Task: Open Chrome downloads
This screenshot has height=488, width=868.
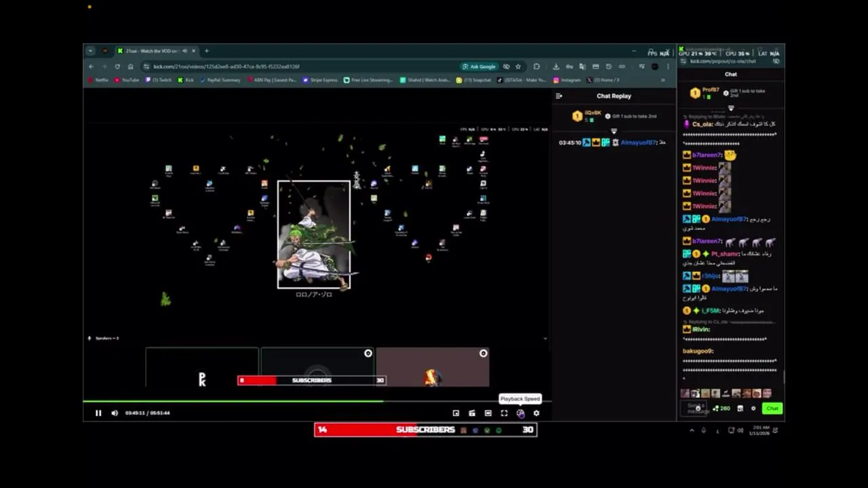Action: pyautogui.click(x=556, y=66)
